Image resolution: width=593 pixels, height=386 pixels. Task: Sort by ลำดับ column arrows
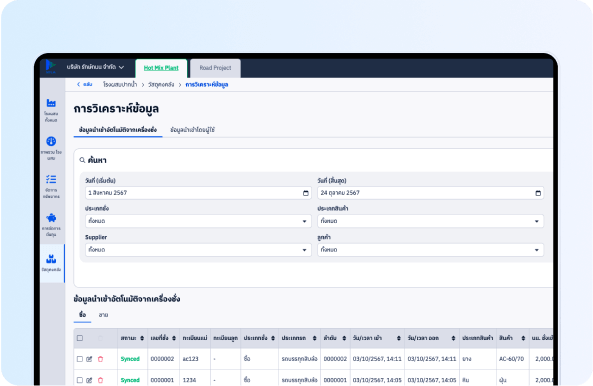pos(344,338)
